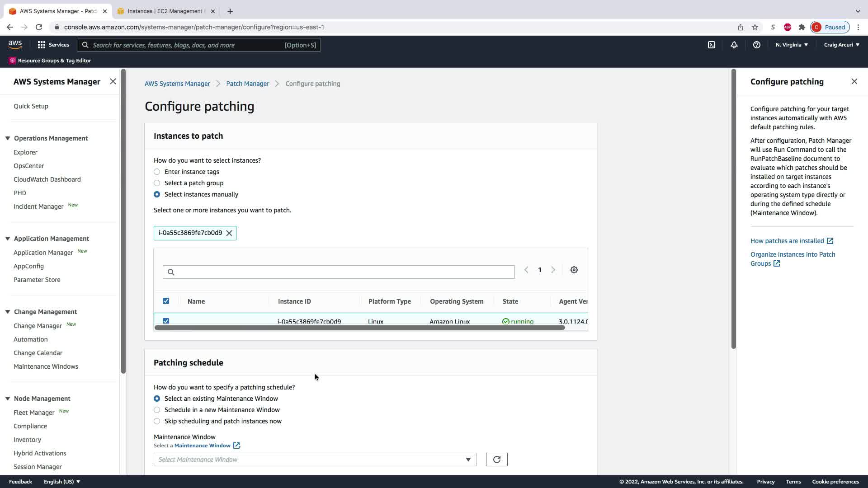This screenshot has height=488, width=868.
Task: Click the help question mark icon
Action: 756,45
